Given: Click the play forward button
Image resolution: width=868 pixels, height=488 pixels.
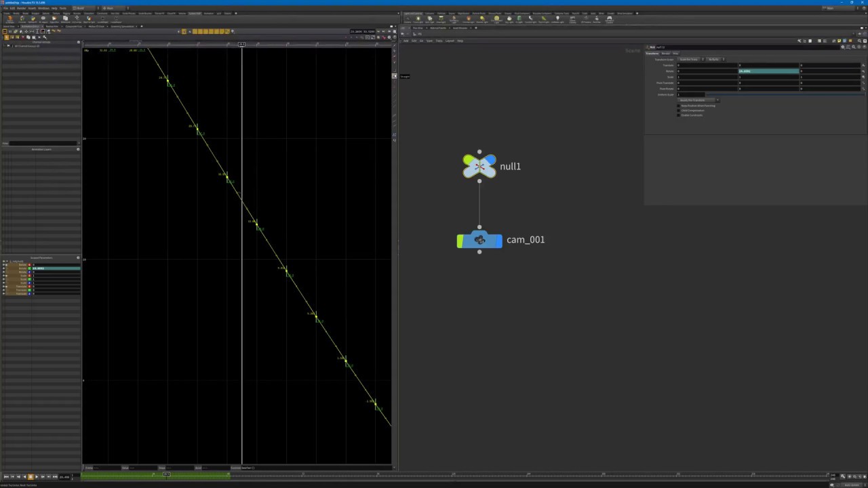Looking at the screenshot, I should pyautogui.click(x=37, y=476).
